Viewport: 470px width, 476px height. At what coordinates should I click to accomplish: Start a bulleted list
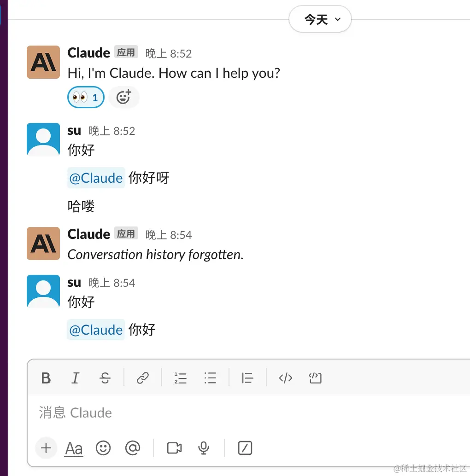210,378
